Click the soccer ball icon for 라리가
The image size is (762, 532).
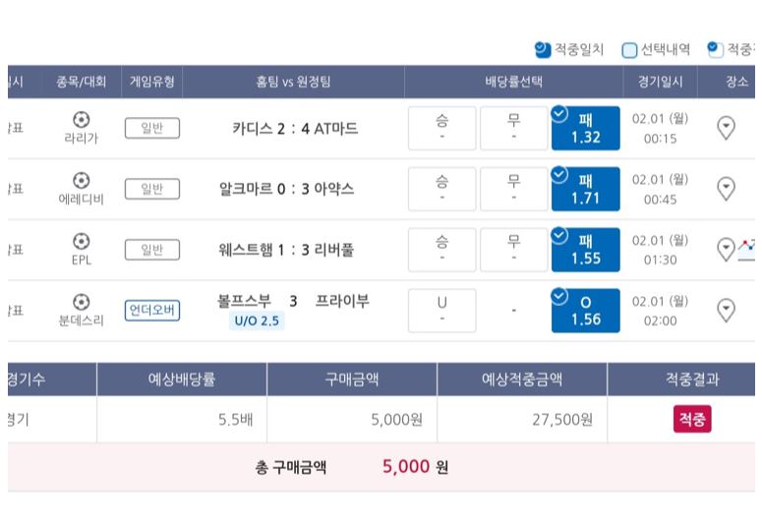point(82,119)
